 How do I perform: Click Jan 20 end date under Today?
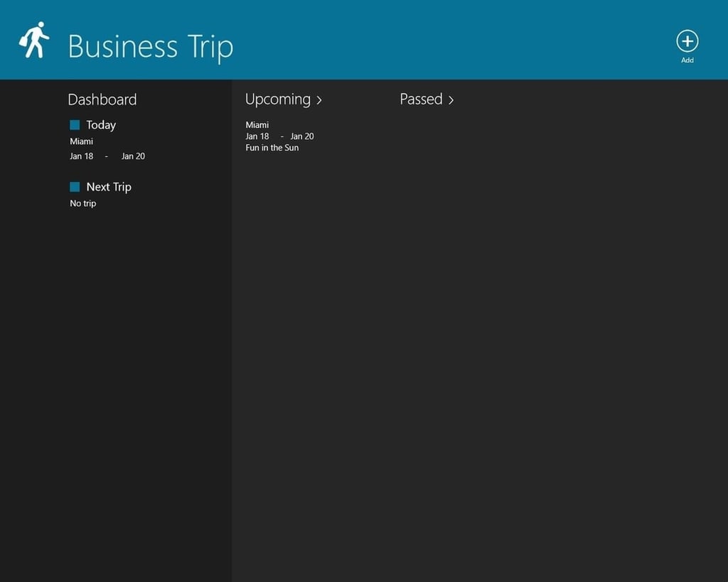coord(133,156)
